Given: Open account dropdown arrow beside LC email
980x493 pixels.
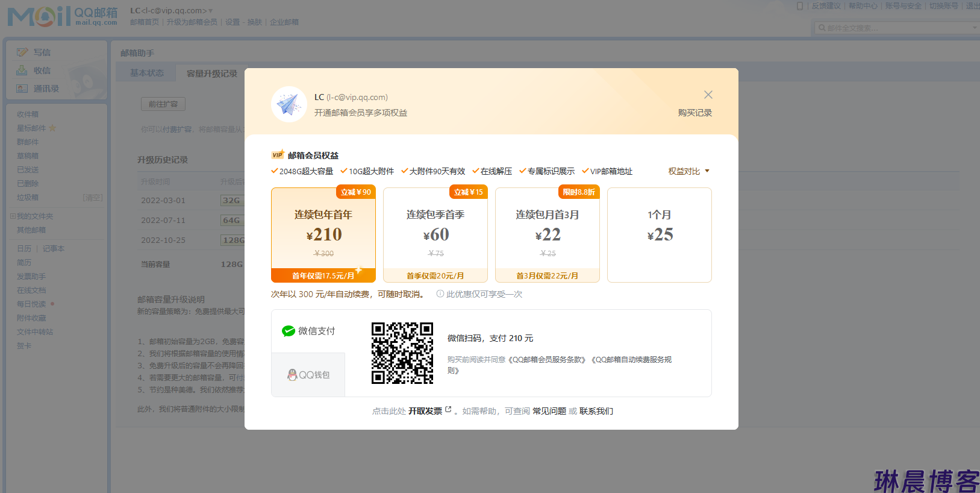Looking at the screenshot, I should point(211,11).
